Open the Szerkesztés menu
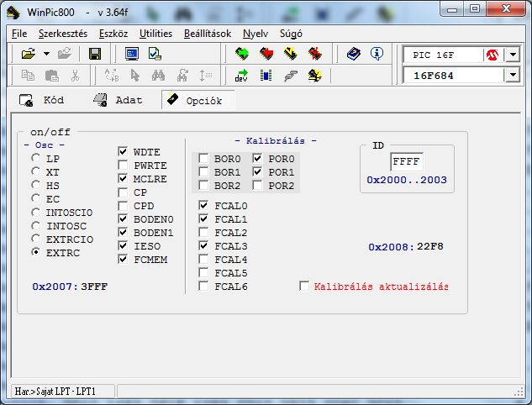The image size is (532, 405). 63,34
